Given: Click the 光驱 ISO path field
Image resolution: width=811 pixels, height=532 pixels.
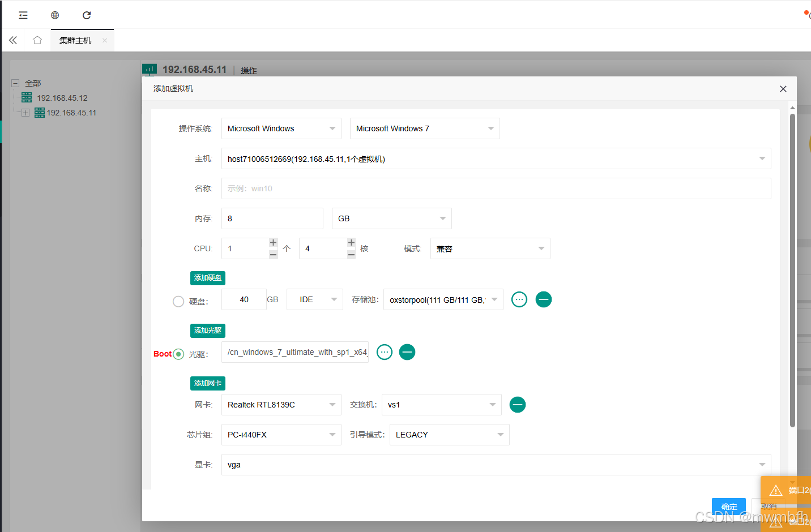Looking at the screenshot, I should pyautogui.click(x=295, y=352).
